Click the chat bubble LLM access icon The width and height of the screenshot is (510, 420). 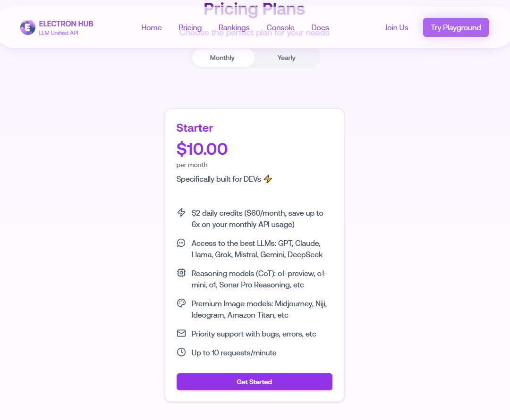coord(181,243)
